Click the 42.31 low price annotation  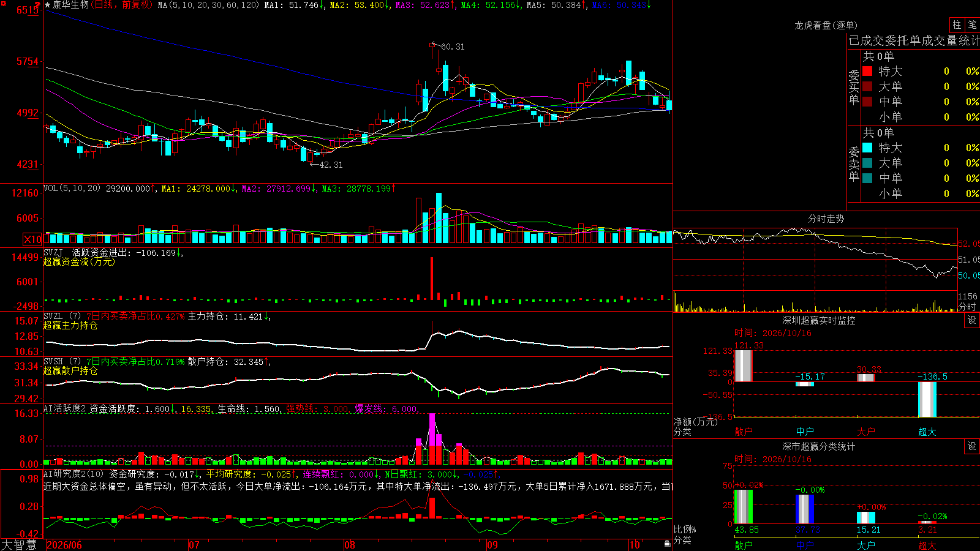(331, 165)
